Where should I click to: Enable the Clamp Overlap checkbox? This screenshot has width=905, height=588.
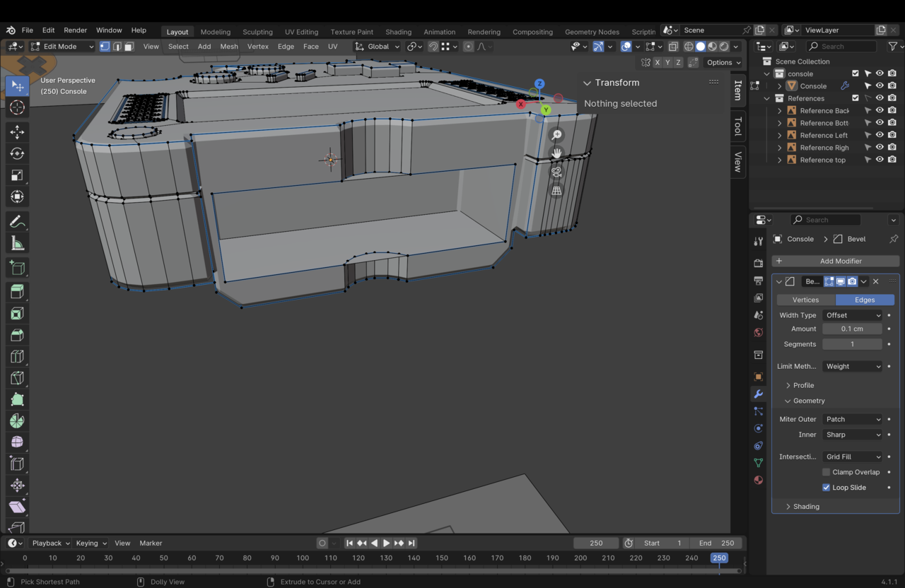coord(826,472)
